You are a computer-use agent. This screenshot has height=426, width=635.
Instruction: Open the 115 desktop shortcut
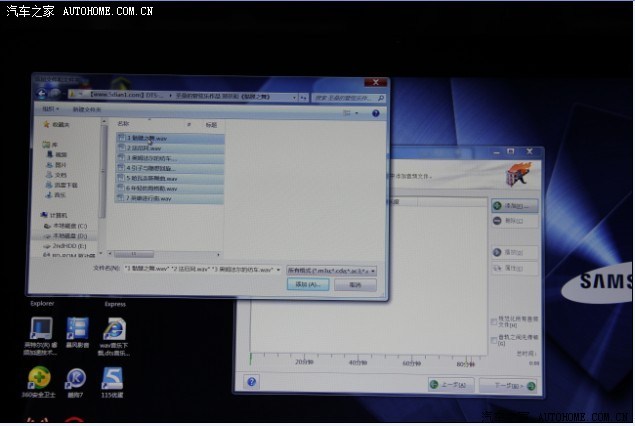click(113, 378)
